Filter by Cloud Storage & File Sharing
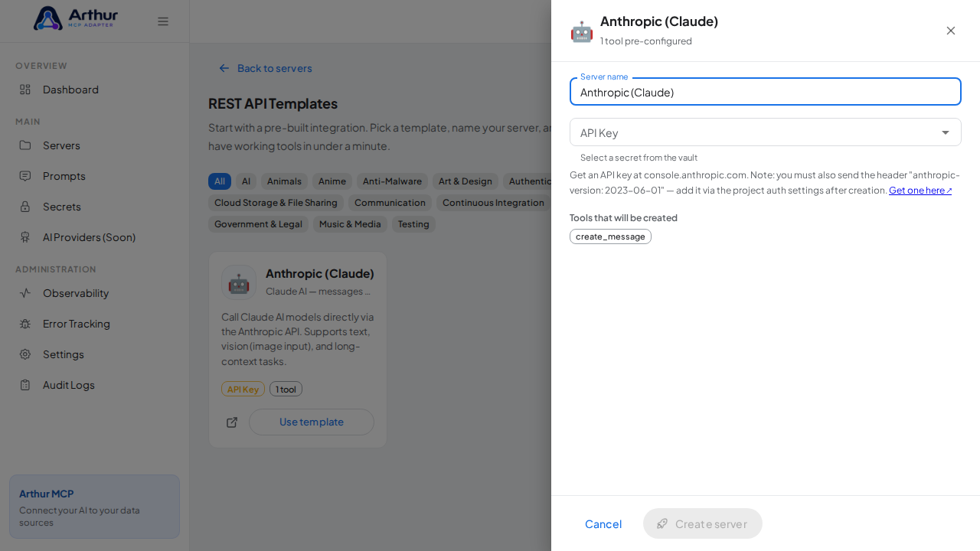The height and width of the screenshot is (551, 980). pyautogui.click(x=276, y=203)
